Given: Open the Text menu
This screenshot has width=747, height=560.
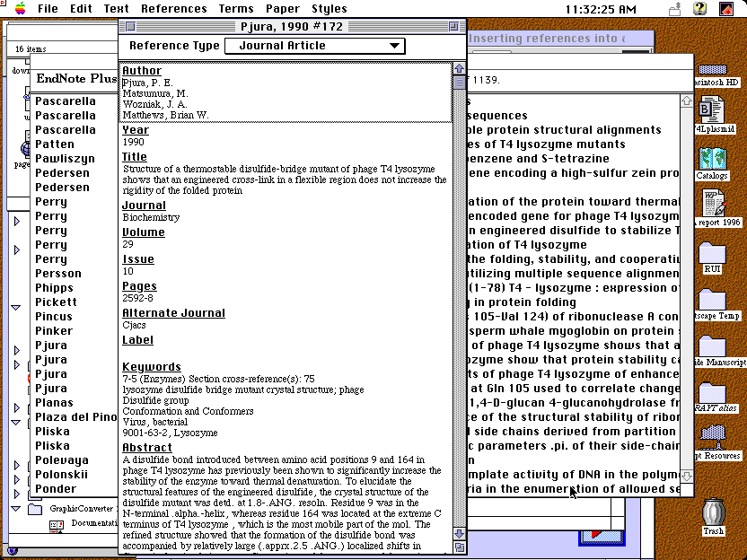Looking at the screenshot, I should [x=116, y=9].
